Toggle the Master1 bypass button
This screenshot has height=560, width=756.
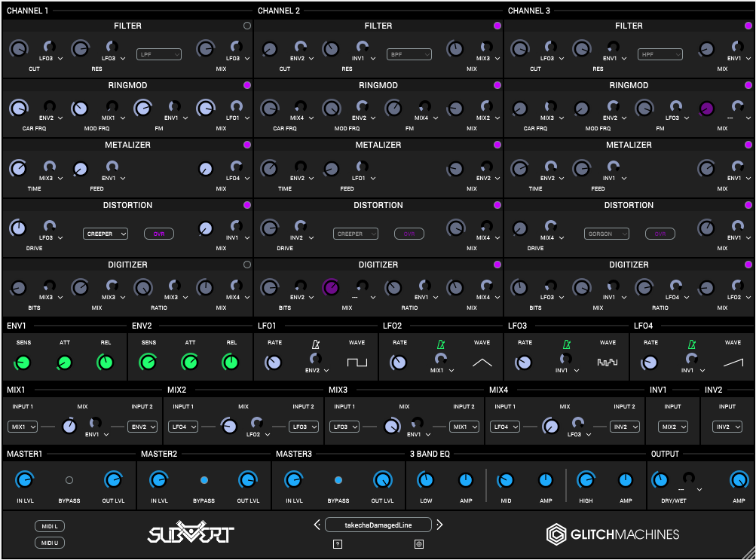[69, 480]
